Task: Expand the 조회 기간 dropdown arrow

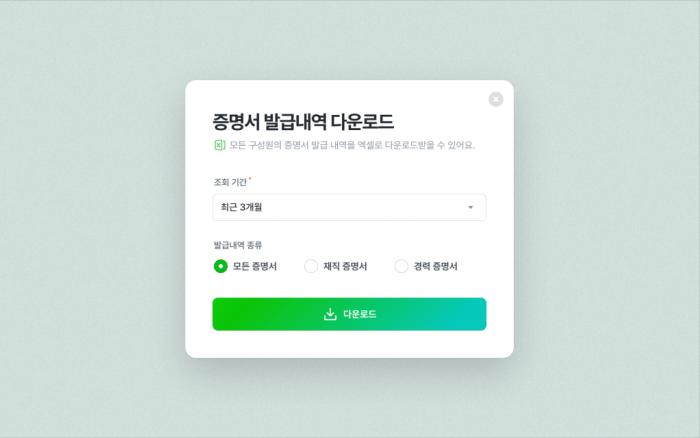Action: (x=470, y=207)
